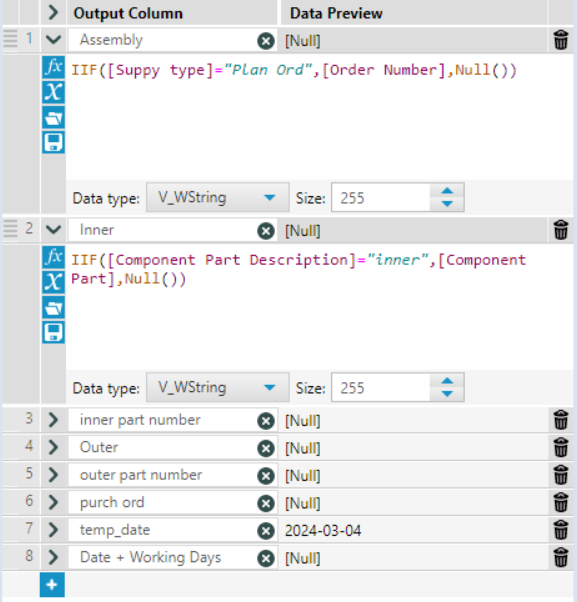Collapse the Inner expression row
577x602 pixels.
click(x=53, y=229)
